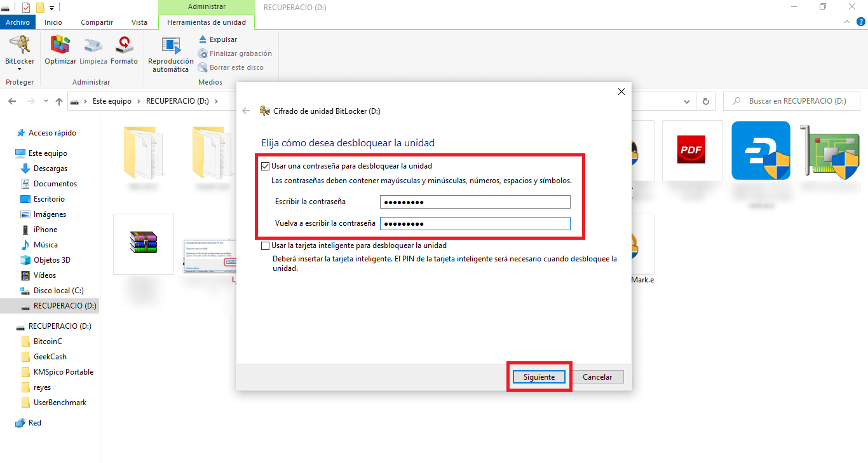Open Documentos in the sidebar

pos(55,184)
